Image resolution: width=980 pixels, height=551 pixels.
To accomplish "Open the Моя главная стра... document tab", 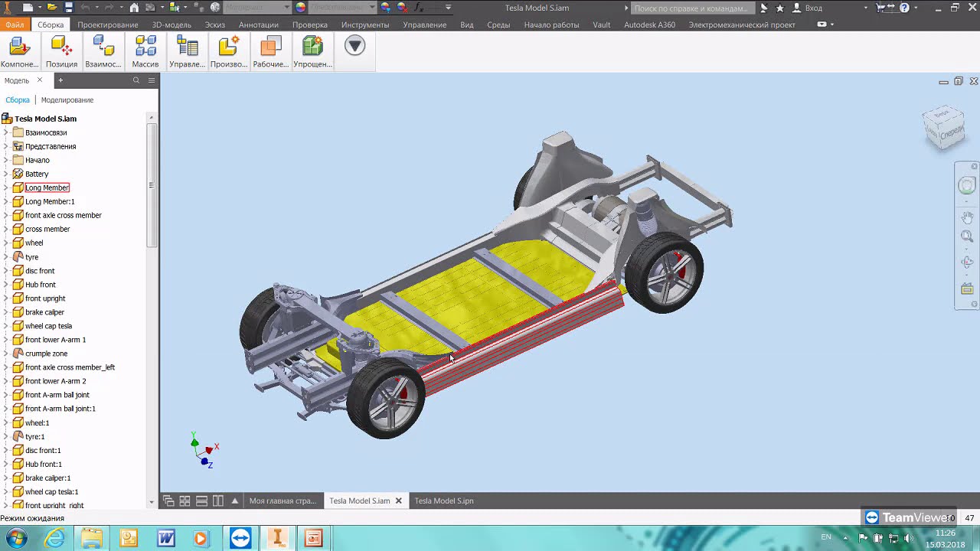I will [x=283, y=500].
